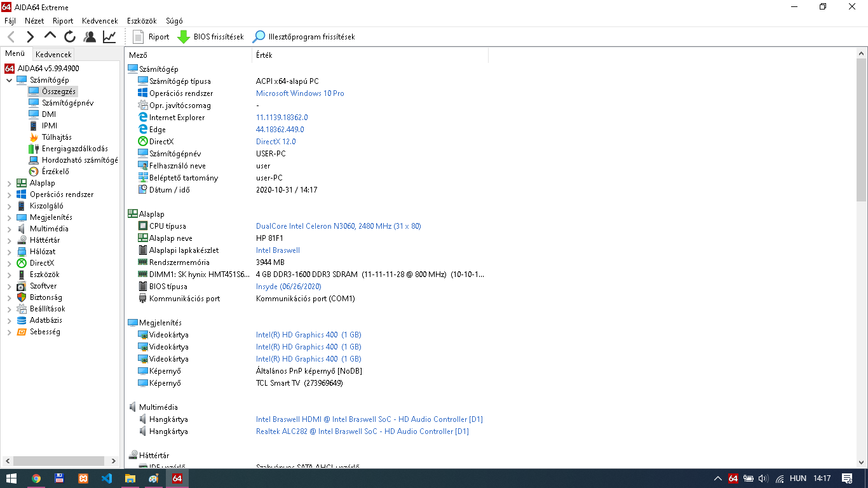
Task: Open BIOS frissítések
Action: pyautogui.click(x=210, y=37)
